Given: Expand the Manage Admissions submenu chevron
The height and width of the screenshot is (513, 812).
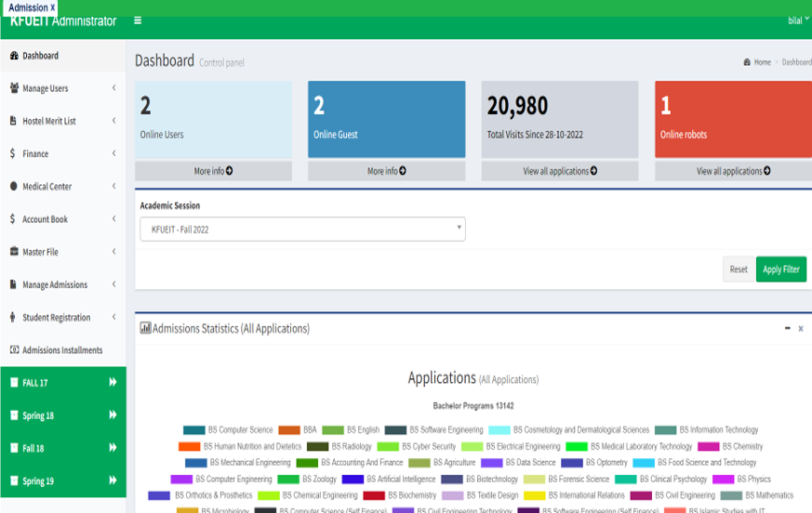Looking at the screenshot, I should (x=113, y=283).
